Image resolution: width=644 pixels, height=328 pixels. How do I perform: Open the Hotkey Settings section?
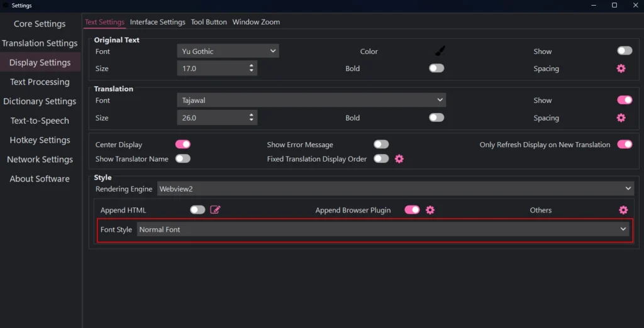click(40, 140)
